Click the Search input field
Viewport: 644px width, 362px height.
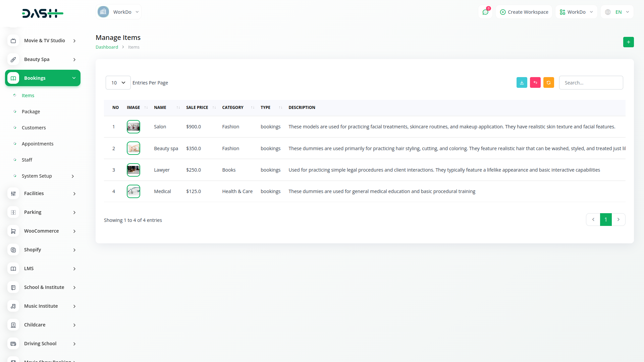(x=591, y=83)
